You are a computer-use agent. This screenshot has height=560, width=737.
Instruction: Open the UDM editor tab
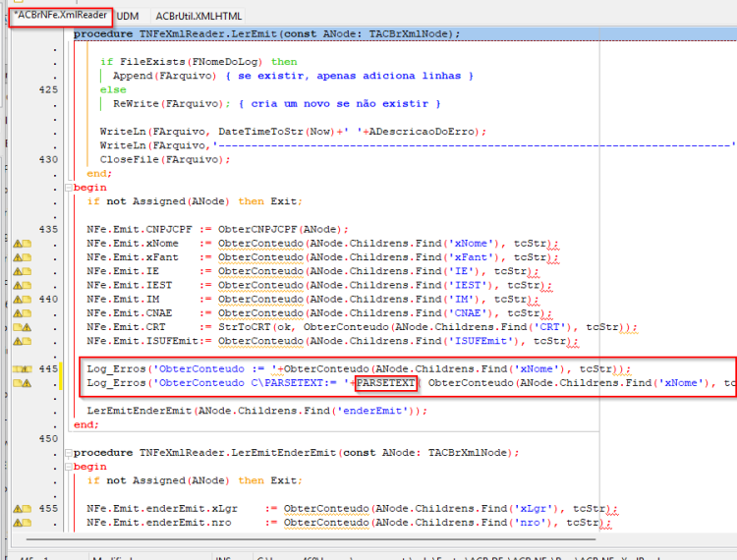[x=128, y=16]
